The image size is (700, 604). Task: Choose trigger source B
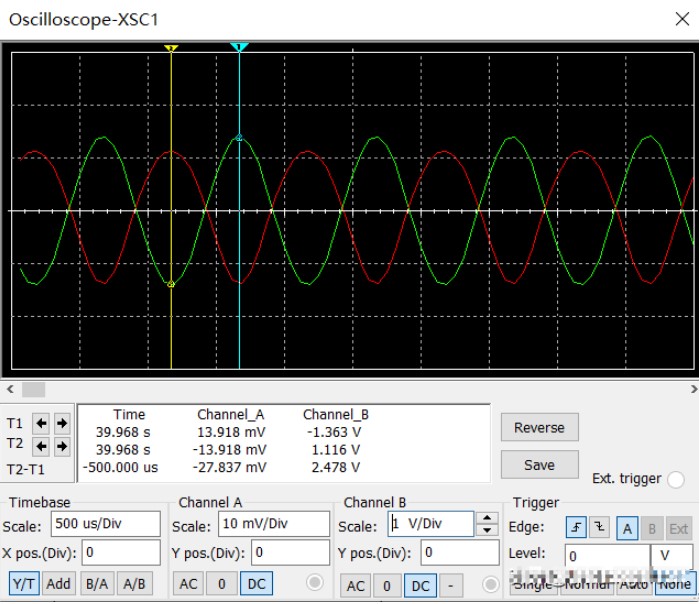(x=652, y=529)
